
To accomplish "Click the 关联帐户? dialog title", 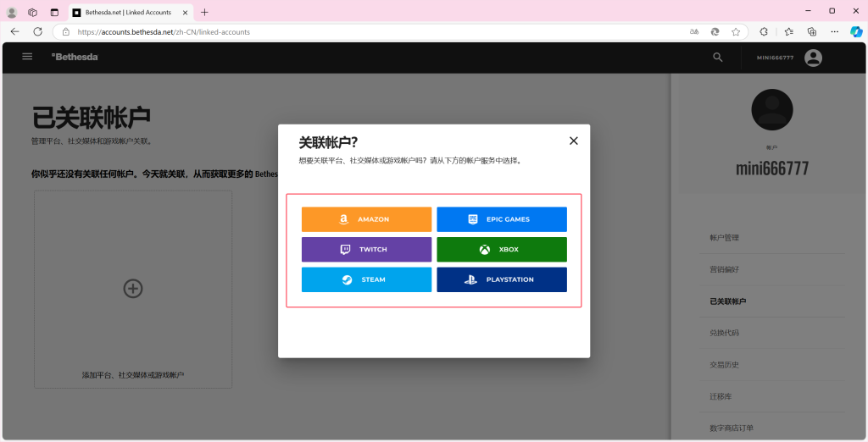I will pyautogui.click(x=328, y=142).
